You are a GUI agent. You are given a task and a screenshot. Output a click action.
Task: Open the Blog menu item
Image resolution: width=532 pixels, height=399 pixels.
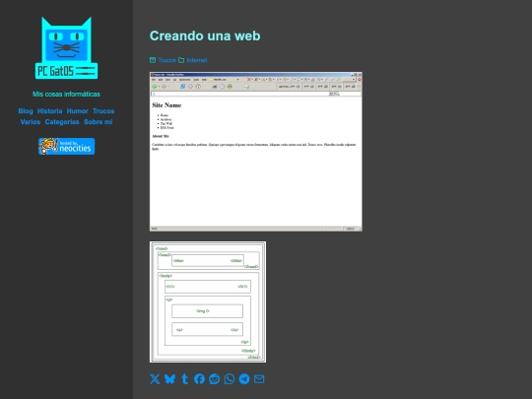(x=26, y=111)
